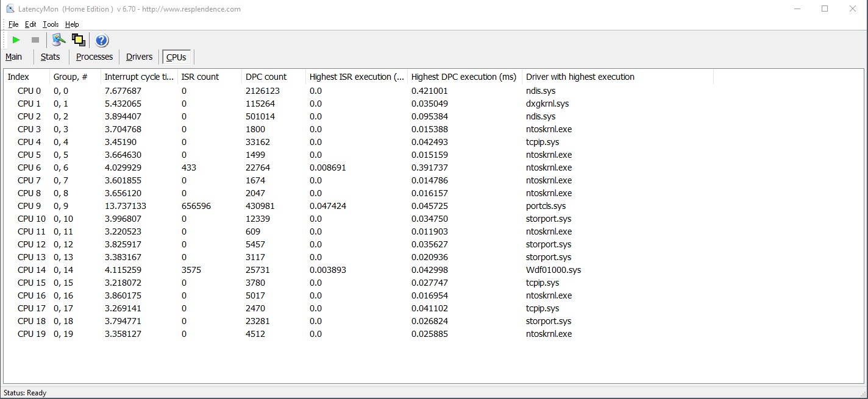Start the latency monitor with the green play icon

[16, 40]
